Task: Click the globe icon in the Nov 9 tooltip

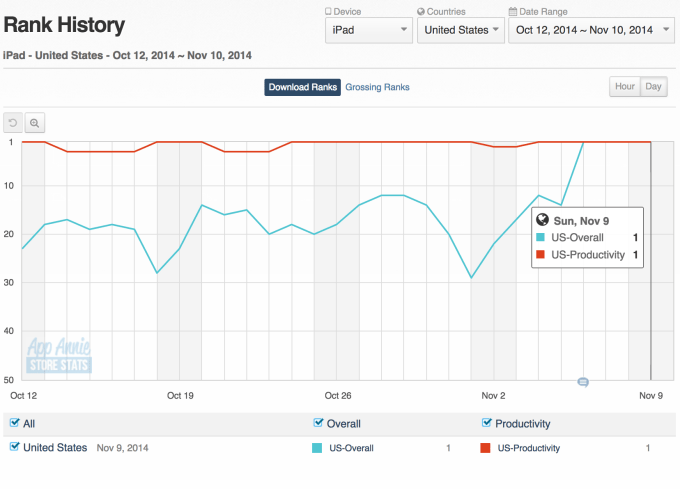Action: [543, 220]
